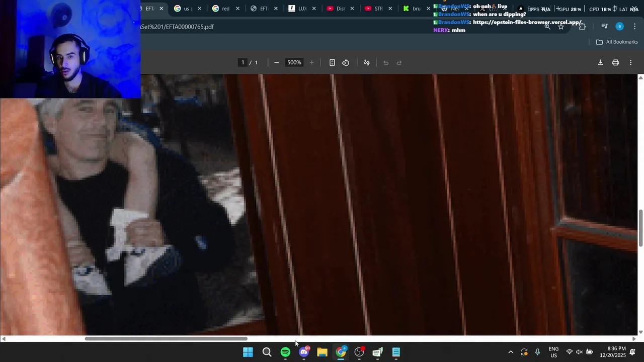Open the Notepad icon on the taskbar
The height and width of the screenshot is (362, 644).
tap(396, 352)
